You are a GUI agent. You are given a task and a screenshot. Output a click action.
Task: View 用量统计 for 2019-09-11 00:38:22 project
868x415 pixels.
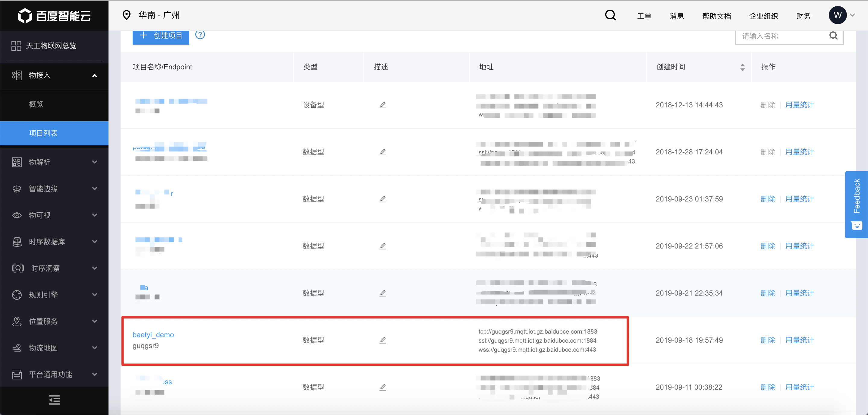[799, 387]
